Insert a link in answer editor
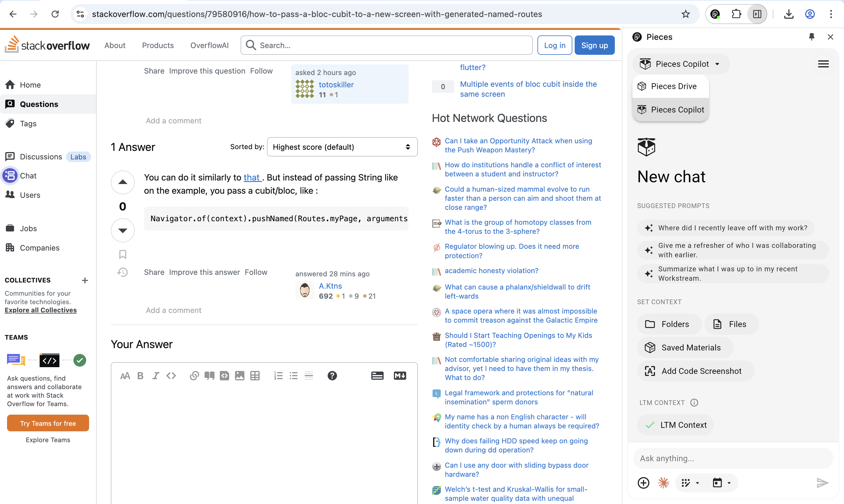844x504 pixels. [x=194, y=376]
